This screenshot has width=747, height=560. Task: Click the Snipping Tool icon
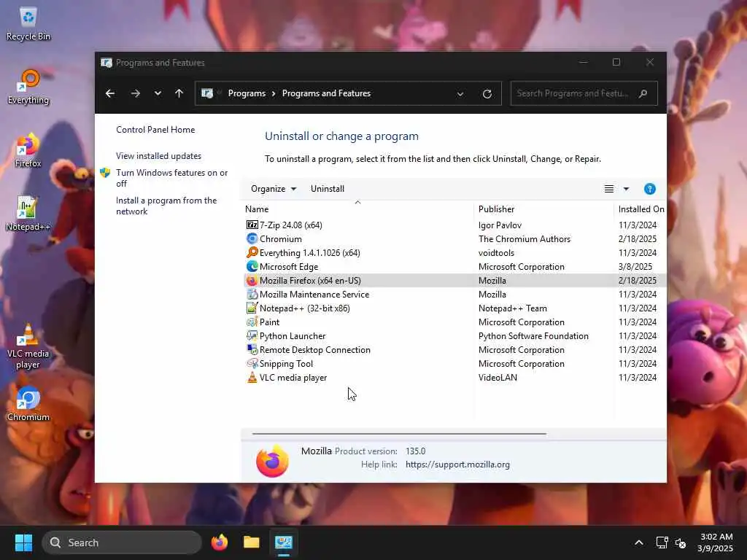pos(252,363)
